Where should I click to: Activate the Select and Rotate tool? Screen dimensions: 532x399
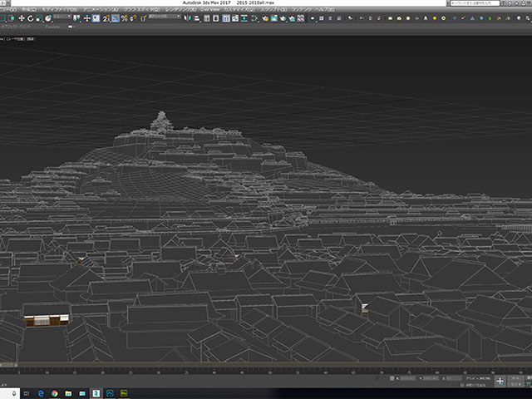pyautogui.click(x=30, y=17)
